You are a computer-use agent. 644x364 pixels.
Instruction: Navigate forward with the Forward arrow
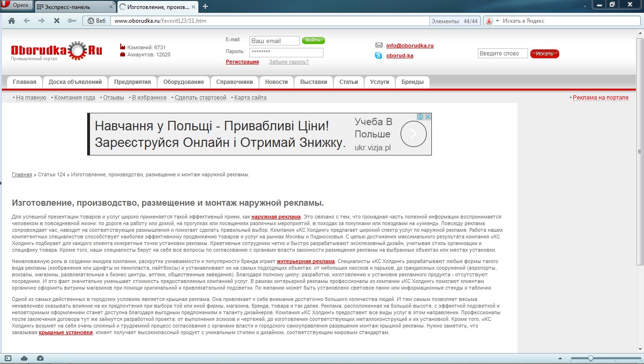tap(41, 21)
